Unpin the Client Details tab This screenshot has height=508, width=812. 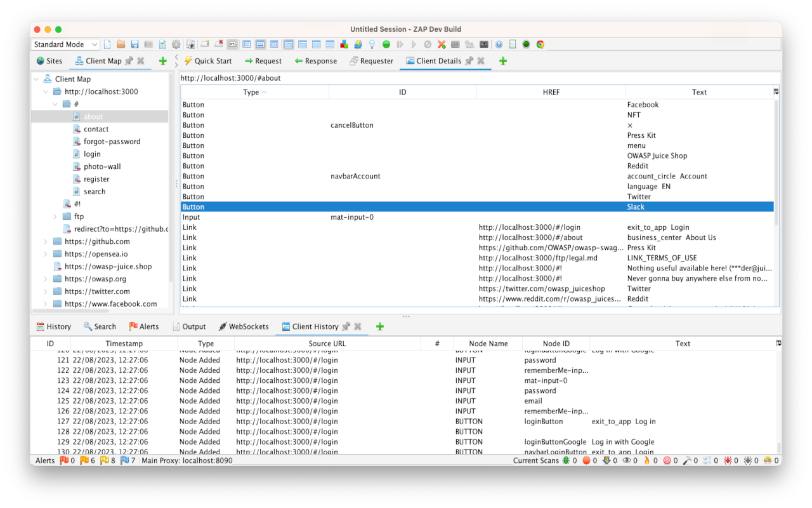click(x=469, y=61)
